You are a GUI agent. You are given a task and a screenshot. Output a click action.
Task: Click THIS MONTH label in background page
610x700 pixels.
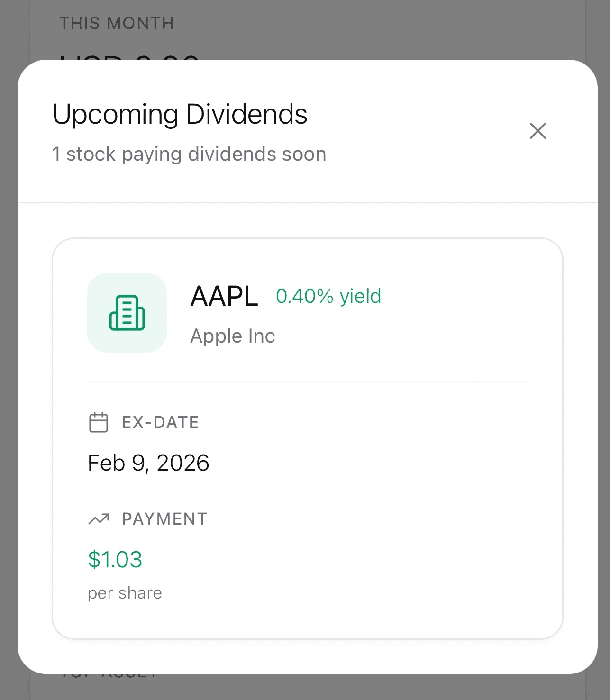point(117,23)
